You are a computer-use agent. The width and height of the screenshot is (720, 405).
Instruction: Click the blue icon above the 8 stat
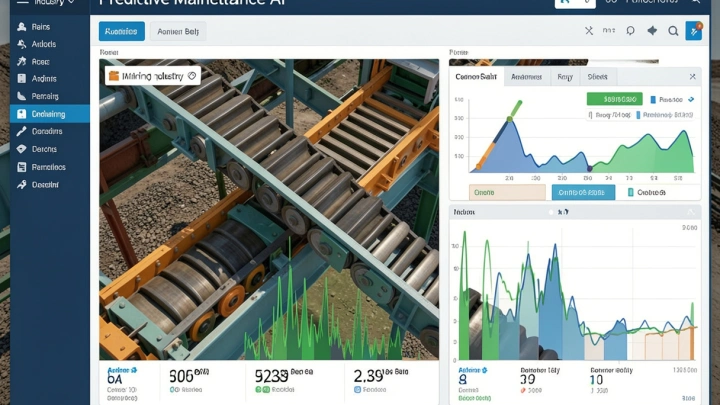pyautogui.click(x=484, y=370)
